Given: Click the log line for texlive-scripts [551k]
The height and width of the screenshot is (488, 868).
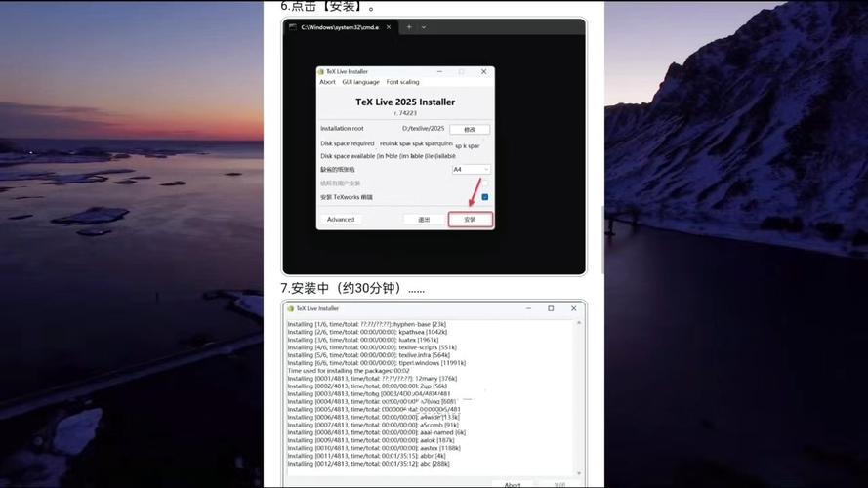Looking at the screenshot, I should click(372, 347).
